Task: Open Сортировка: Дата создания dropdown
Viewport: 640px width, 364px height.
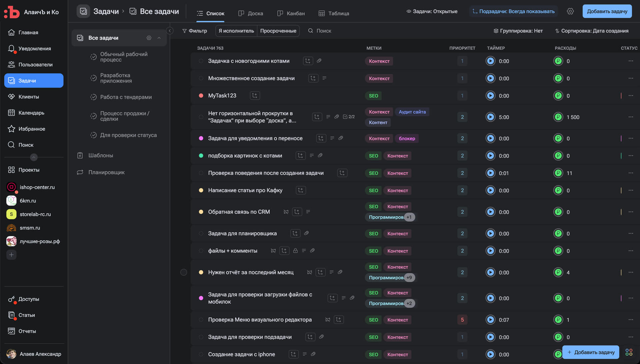Action: tap(592, 31)
